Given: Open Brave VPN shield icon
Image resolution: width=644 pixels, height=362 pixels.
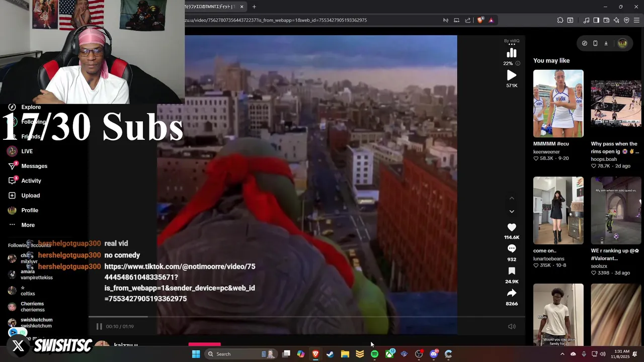Looking at the screenshot, I should pos(626,20).
